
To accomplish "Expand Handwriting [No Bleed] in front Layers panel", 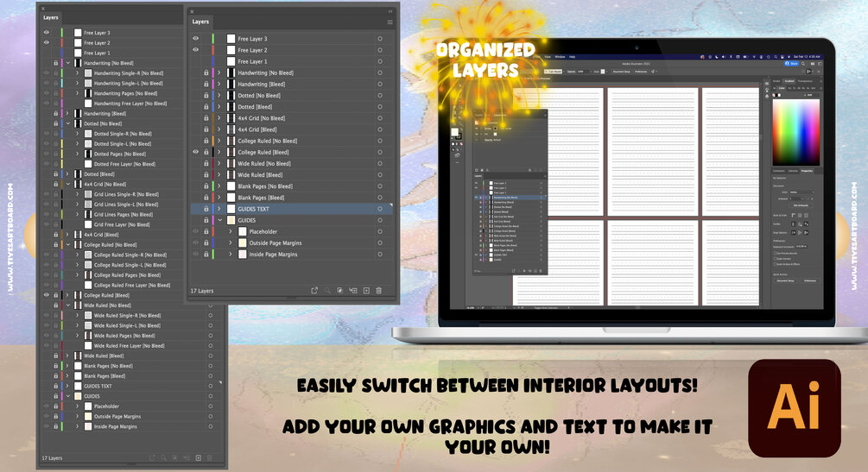I will point(219,72).
